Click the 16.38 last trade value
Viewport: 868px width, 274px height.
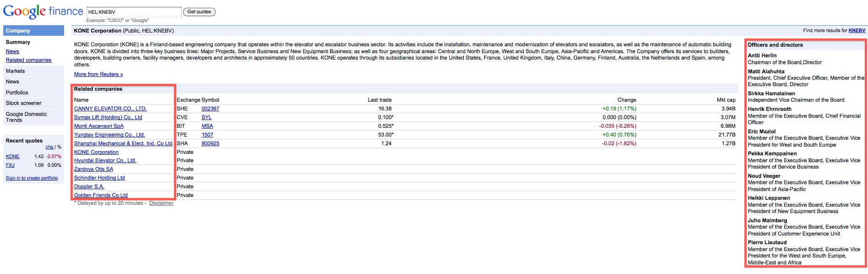coord(385,109)
